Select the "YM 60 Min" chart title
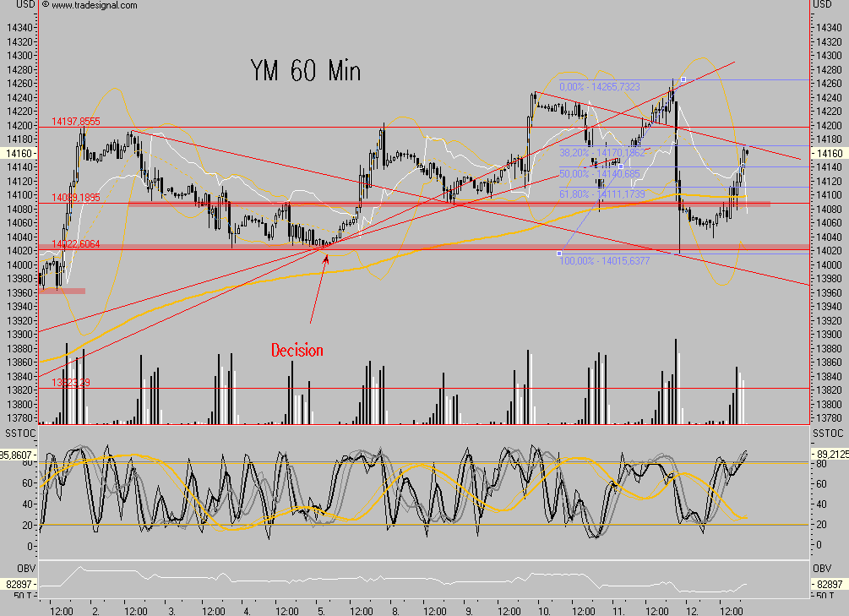 click(305, 71)
